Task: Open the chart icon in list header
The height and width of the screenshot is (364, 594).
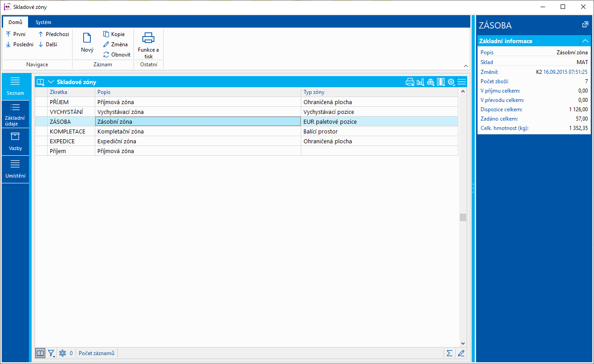Action: click(420, 82)
